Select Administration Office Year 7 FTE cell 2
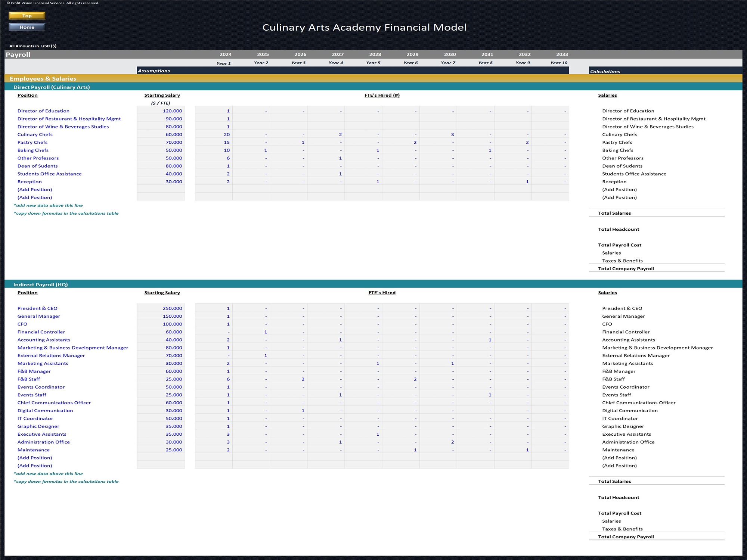Viewport: 747px width, 560px height. click(x=438, y=442)
